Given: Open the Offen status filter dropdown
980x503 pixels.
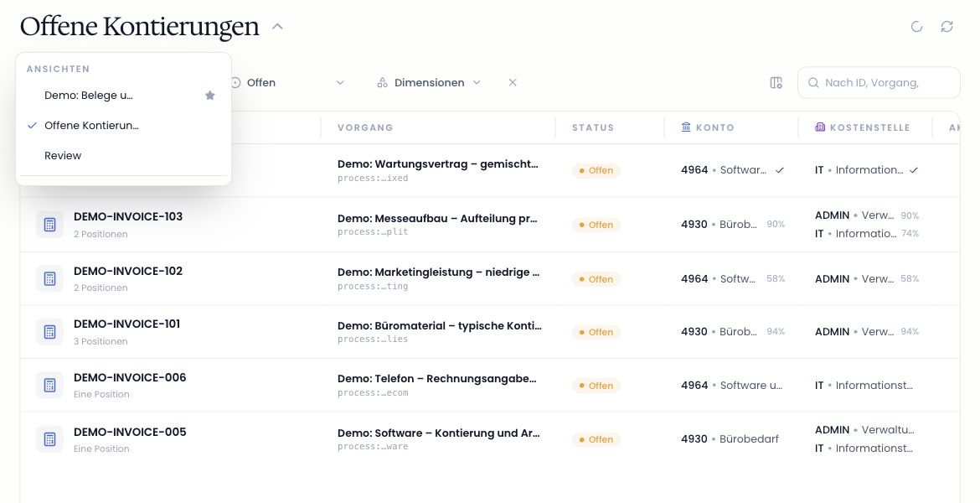Looking at the screenshot, I should 287,83.
